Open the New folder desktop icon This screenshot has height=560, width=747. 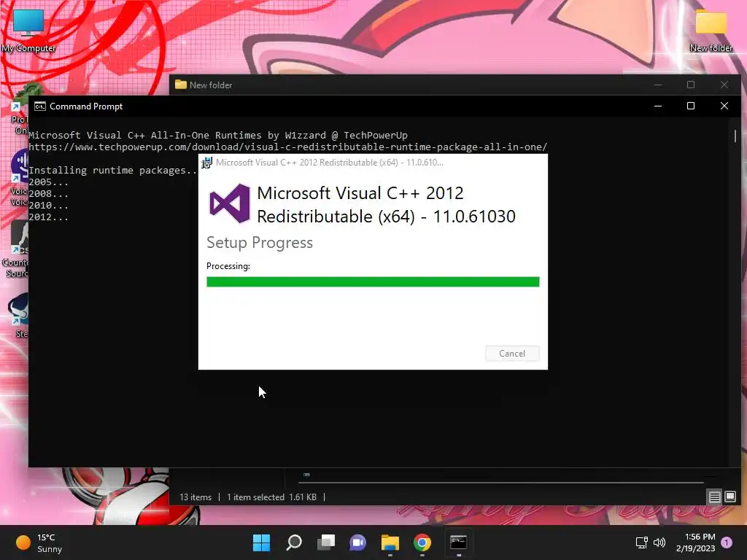tap(711, 29)
